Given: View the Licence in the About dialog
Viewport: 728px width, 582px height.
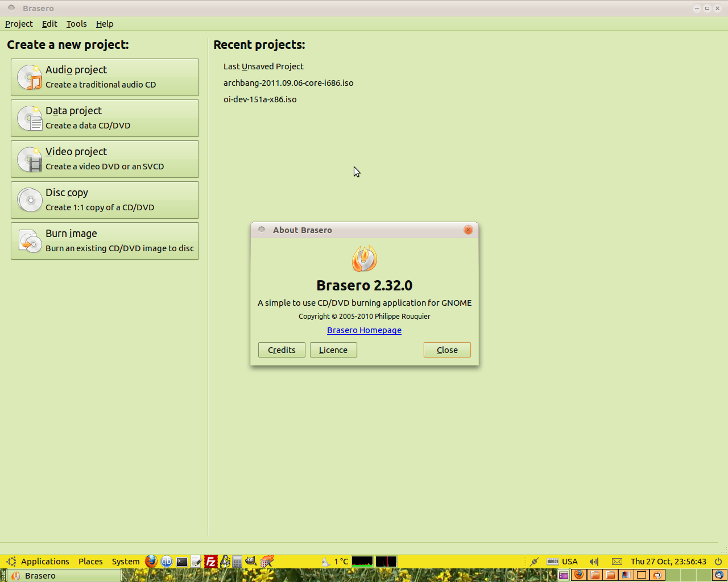Looking at the screenshot, I should (x=333, y=350).
